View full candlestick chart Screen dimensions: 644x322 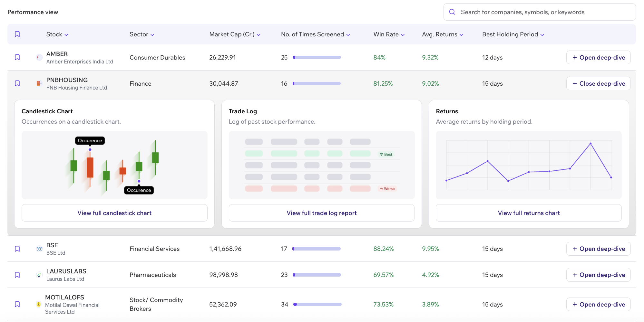pos(114,213)
